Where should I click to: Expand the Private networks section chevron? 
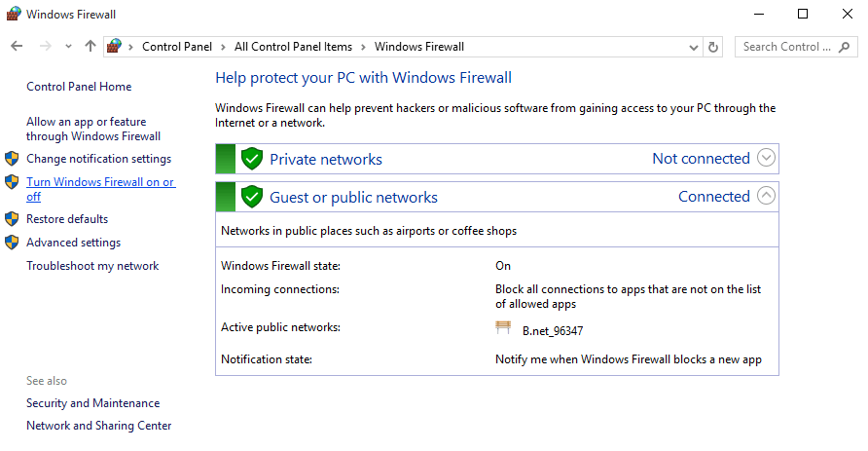coord(766,158)
